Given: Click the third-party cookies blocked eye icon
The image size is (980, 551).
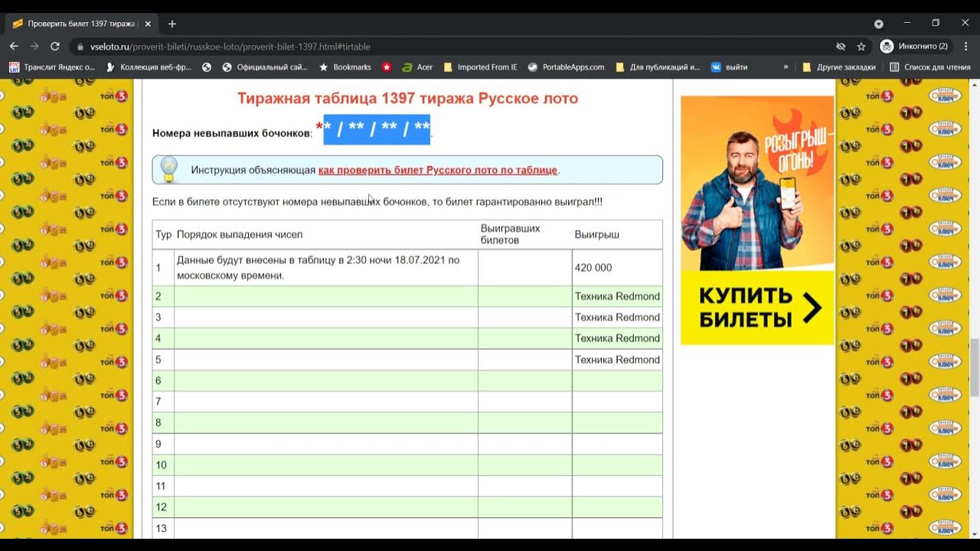Looking at the screenshot, I should [x=841, y=46].
